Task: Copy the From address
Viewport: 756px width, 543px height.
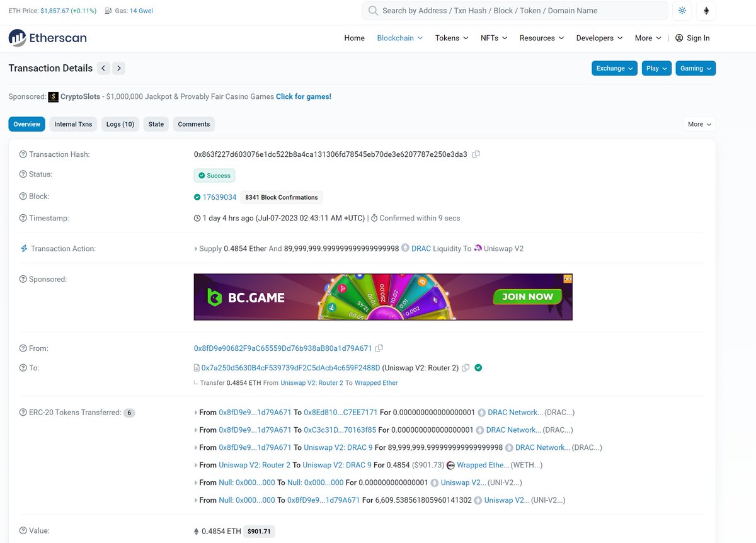Action: pos(379,348)
